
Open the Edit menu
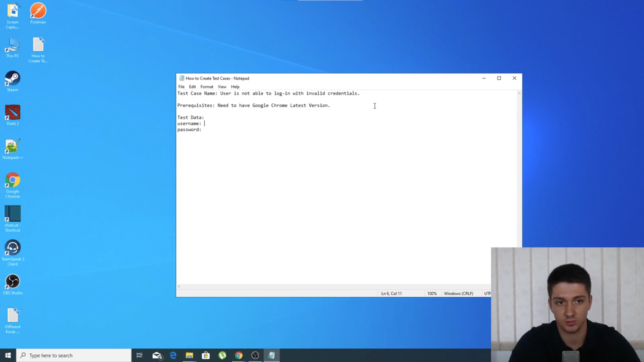coord(192,87)
